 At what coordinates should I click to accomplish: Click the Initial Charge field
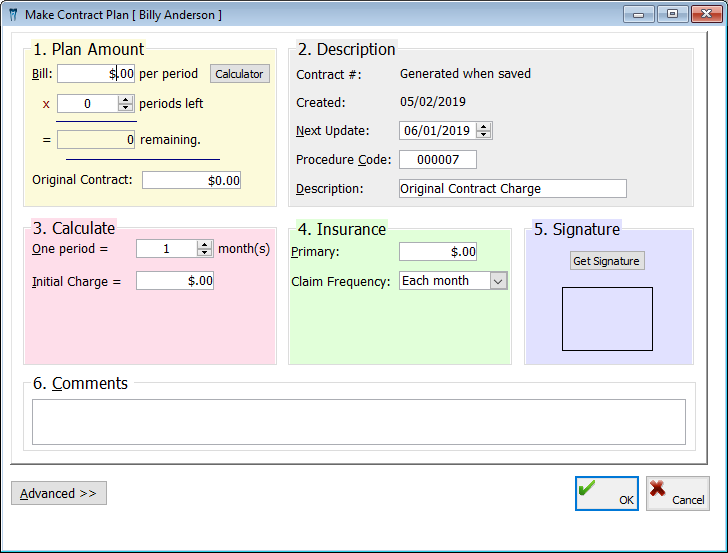pos(174,281)
